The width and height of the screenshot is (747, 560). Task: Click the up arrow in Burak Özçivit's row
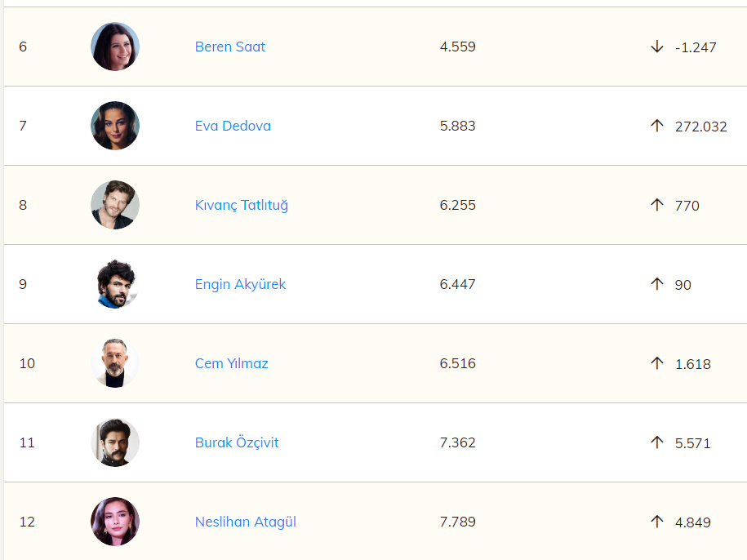pos(657,442)
